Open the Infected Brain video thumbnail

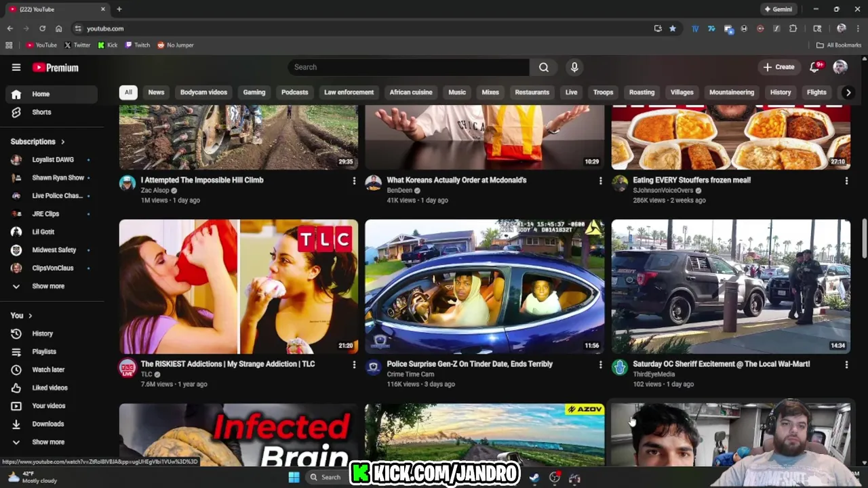pos(239,434)
